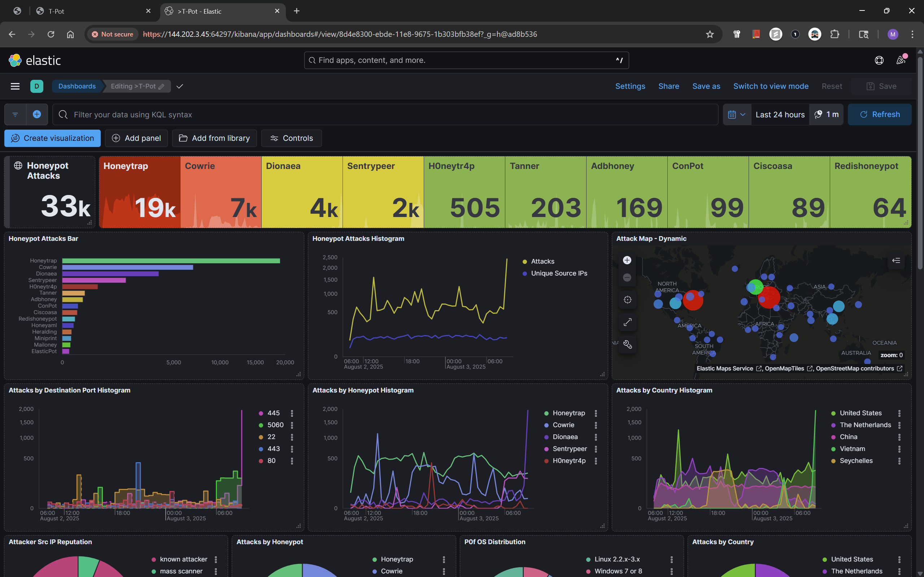Toggle Cowrie series in honeypot histogram

coord(563,425)
